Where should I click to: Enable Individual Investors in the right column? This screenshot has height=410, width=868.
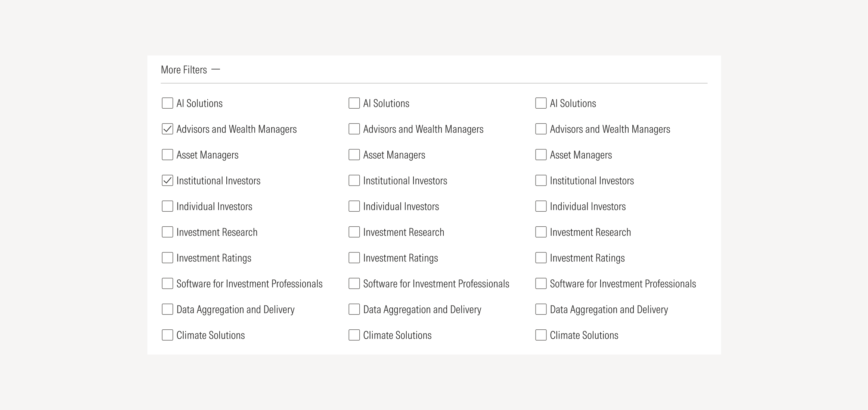pos(541,206)
